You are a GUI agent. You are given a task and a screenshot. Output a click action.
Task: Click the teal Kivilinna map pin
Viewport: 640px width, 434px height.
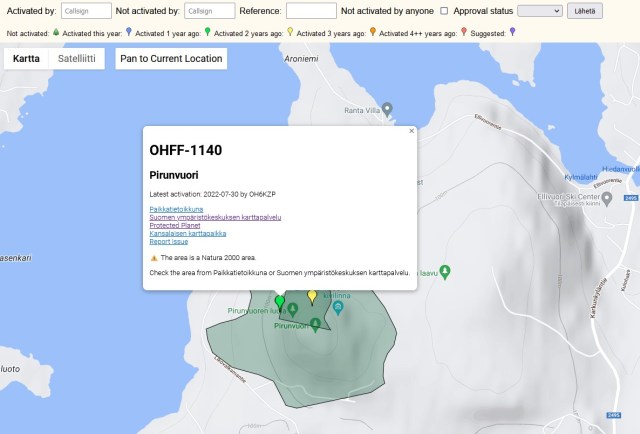tap(338, 308)
